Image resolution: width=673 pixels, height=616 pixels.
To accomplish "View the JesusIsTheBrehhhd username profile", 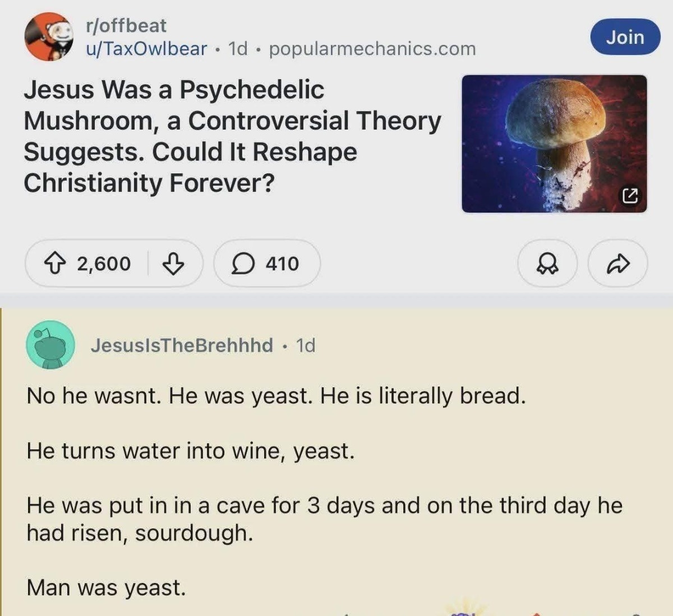I will (182, 345).
